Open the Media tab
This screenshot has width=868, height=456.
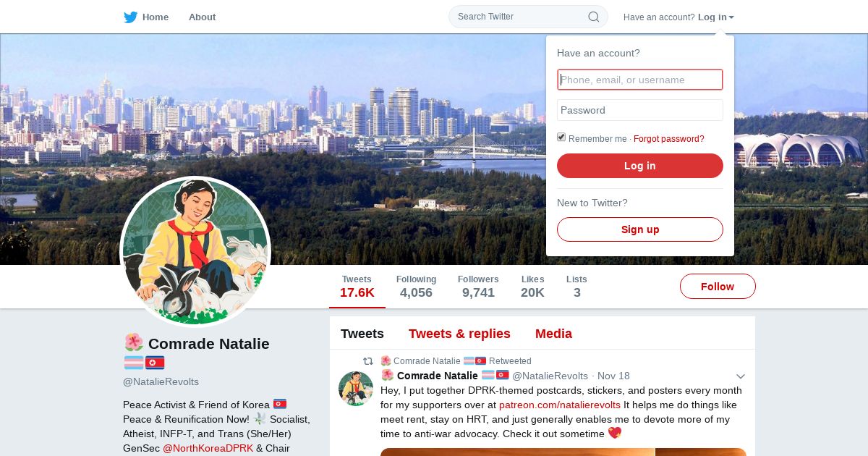553,334
